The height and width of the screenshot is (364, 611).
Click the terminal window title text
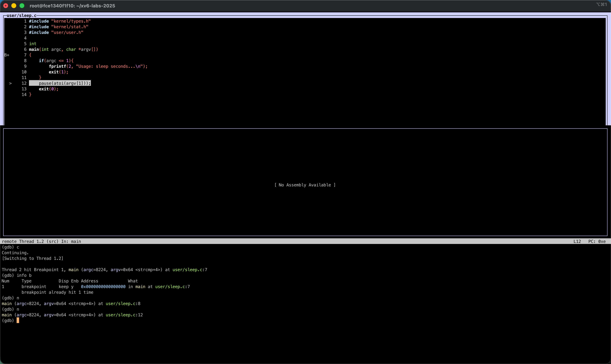point(72,6)
